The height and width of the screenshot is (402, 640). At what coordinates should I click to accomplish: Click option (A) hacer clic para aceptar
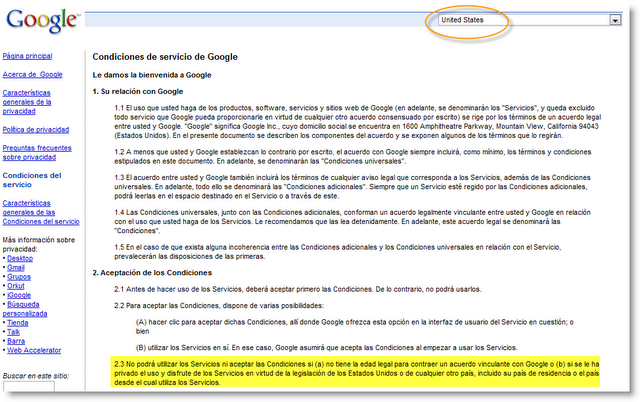(355, 326)
